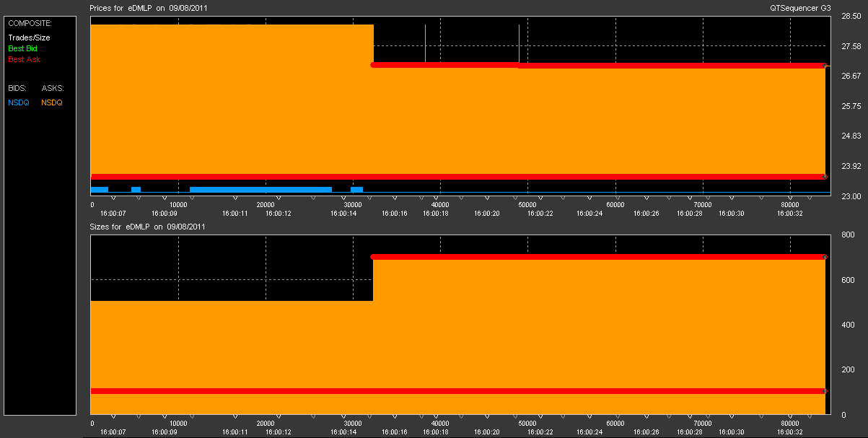The width and height of the screenshot is (868, 438).
Task: Select the green Best Bid legend label
Action: (x=23, y=48)
